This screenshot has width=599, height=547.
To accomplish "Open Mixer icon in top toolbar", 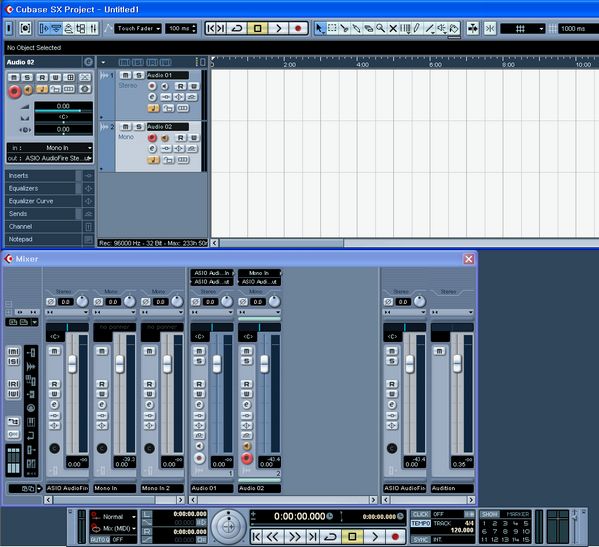I will point(93,29).
